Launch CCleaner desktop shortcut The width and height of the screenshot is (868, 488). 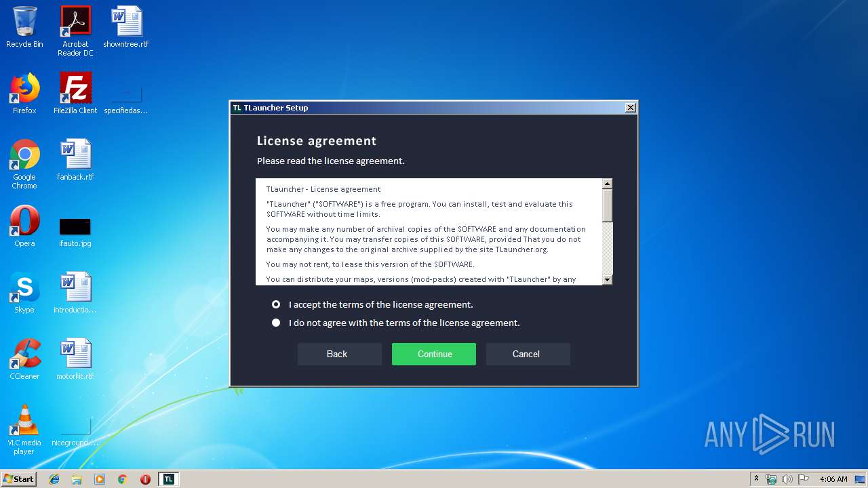coord(24,359)
